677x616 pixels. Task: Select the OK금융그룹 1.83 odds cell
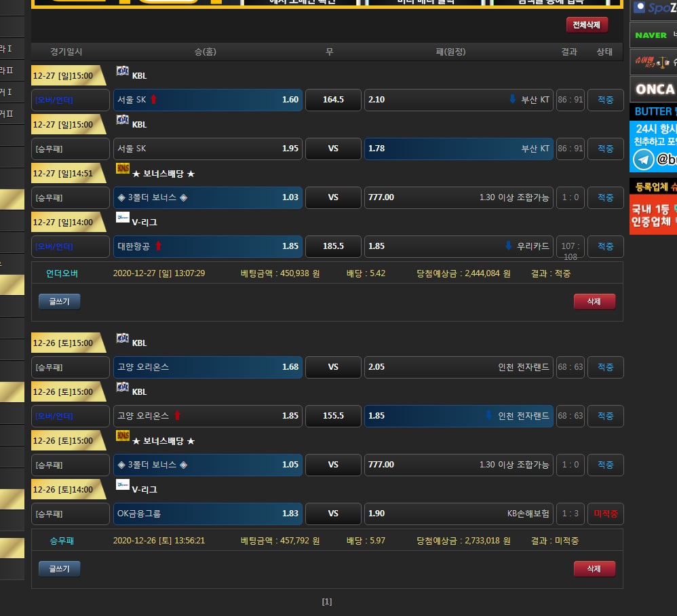pyautogui.click(x=208, y=514)
